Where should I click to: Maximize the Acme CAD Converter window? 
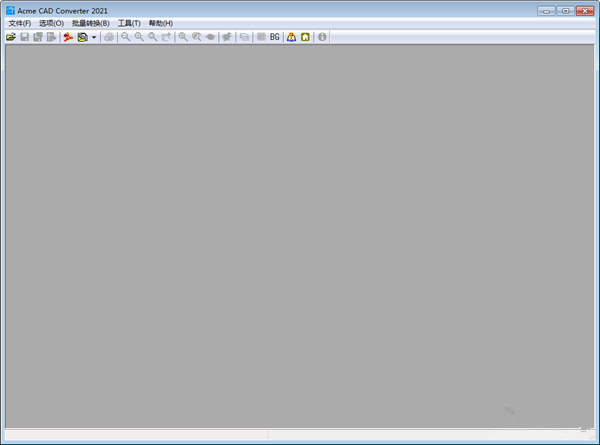(566, 9)
